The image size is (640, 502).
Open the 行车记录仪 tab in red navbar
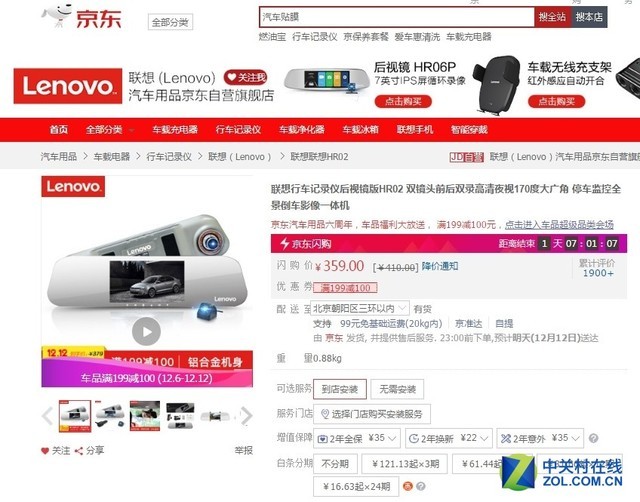click(x=238, y=130)
